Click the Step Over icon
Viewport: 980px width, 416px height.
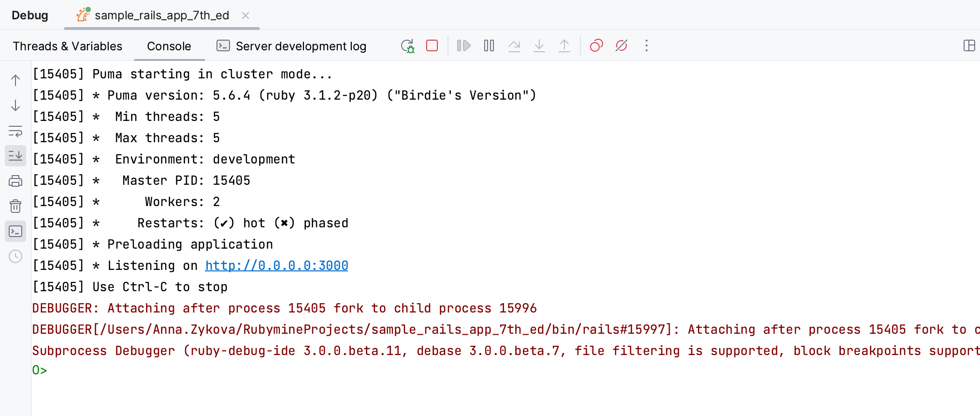514,46
